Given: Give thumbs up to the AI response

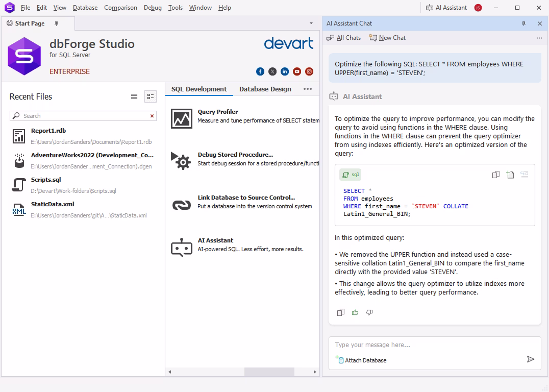Looking at the screenshot, I should (x=355, y=312).
